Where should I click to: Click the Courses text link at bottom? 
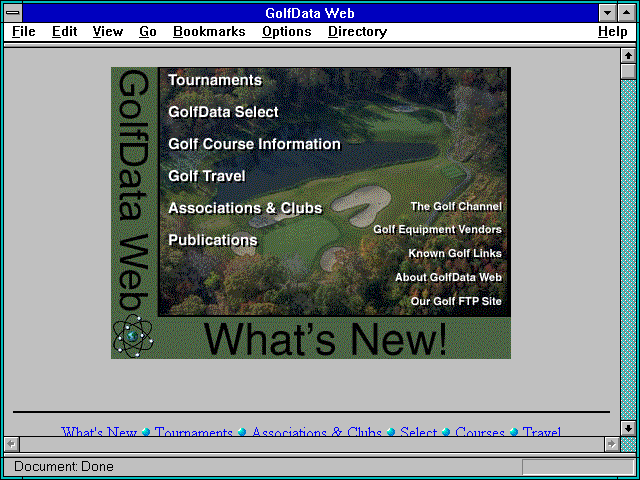pos(480,431)
